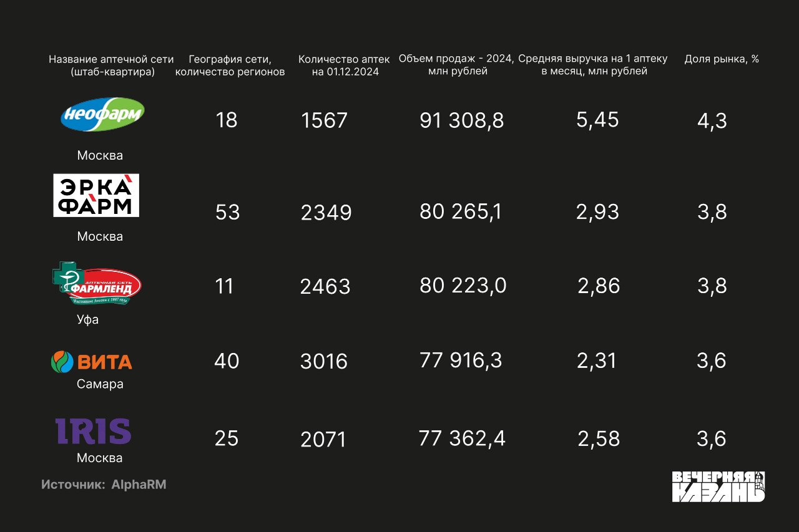Click the Уфа headquarters label
Image resolution: width=799 pixels, height=532 pixels.
[x=88, y=320]
